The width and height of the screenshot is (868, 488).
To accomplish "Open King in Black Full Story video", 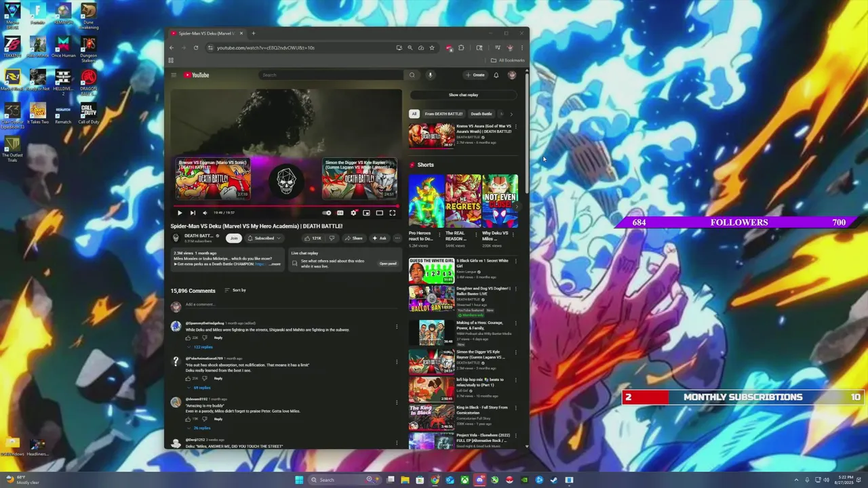I will (432, 418).
